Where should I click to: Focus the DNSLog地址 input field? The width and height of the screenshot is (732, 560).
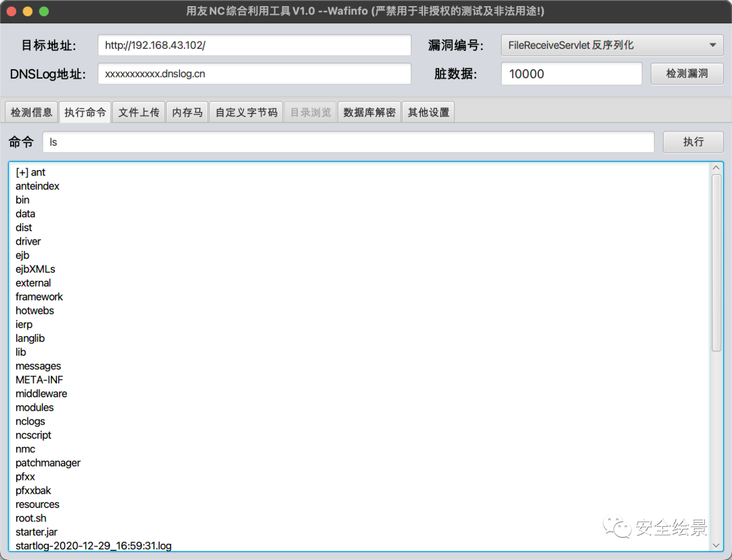click(x=254, y=74)
